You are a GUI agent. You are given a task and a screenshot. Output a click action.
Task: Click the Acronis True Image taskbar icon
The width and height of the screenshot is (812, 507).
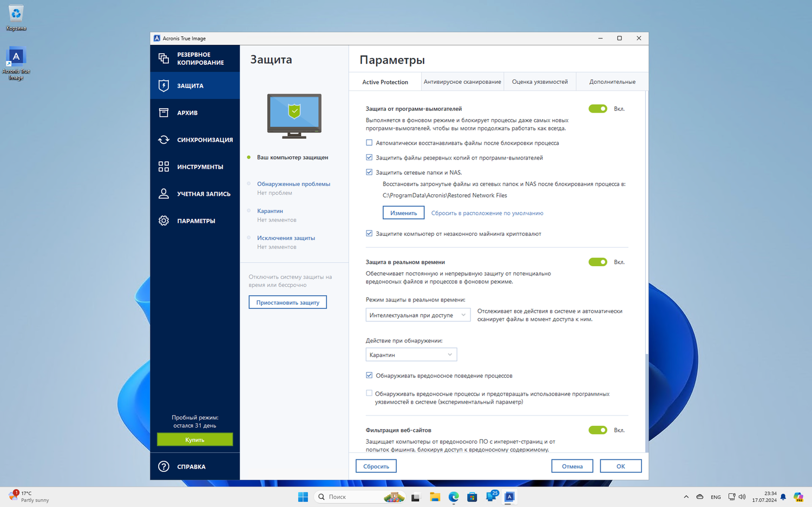pyautogui.click(x=509, y=497)
